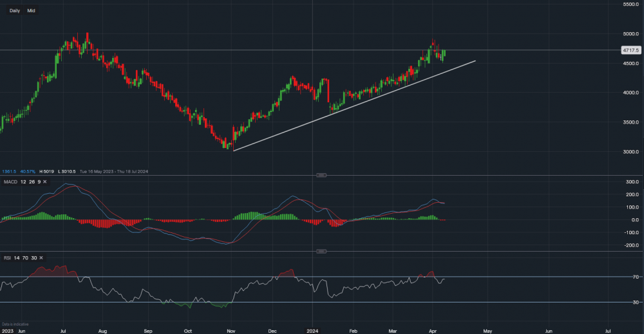Close the MACD indicator with its X

pos(44,182)
